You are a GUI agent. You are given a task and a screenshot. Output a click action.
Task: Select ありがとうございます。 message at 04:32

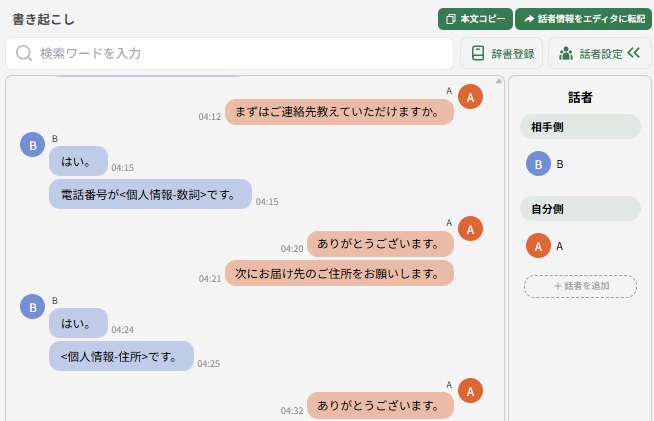(380, 406)
